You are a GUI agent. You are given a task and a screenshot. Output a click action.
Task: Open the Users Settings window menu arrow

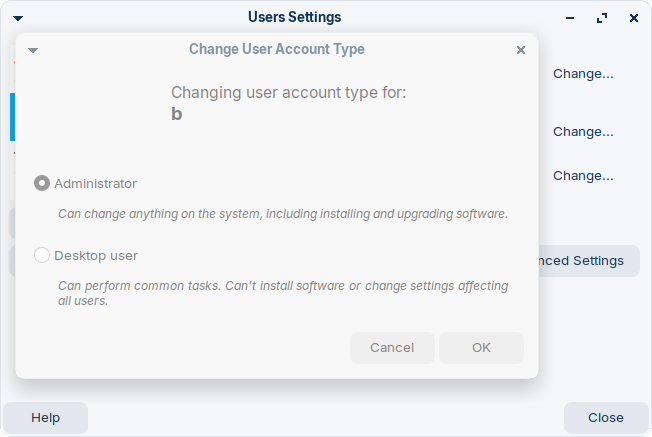click(18, 18)
